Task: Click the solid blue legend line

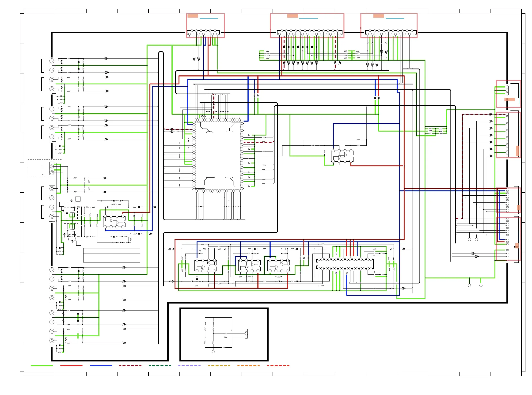Action: [x=101, y=366]
